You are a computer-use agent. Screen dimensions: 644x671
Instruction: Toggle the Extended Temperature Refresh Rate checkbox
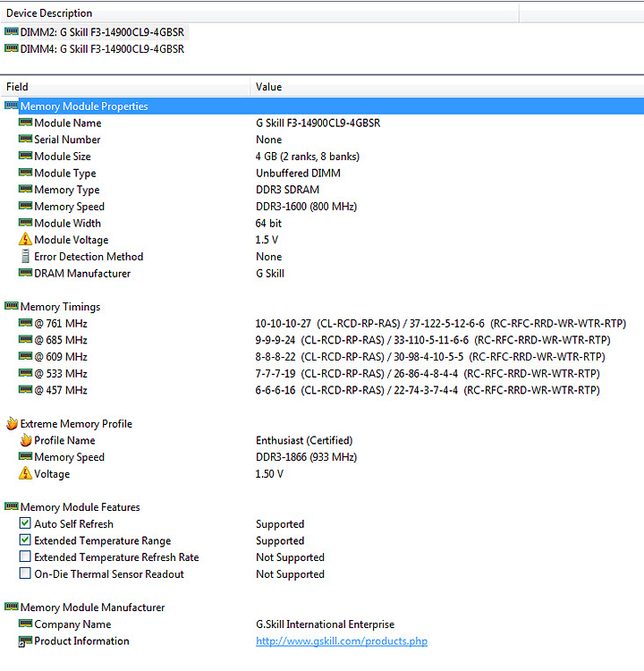click(25, 556)
